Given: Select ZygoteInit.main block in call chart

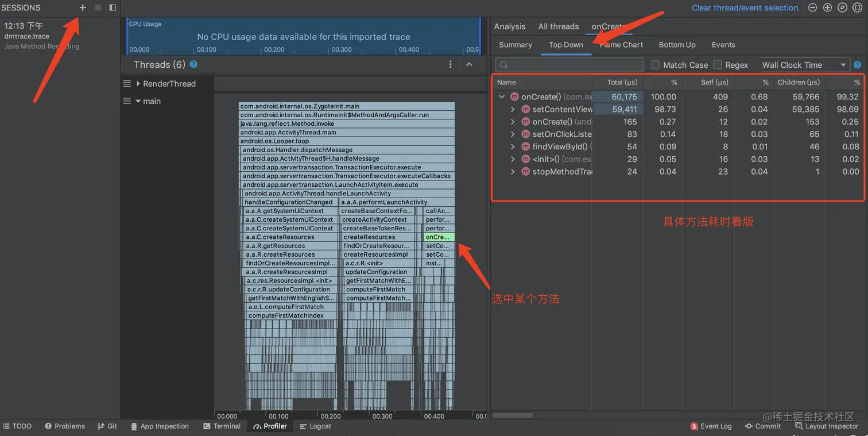Looking at the screenshot, I should tap(347, 106).
